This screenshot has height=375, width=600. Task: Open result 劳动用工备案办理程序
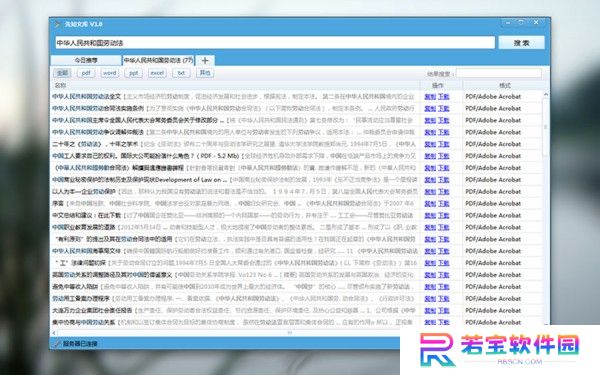81,298
